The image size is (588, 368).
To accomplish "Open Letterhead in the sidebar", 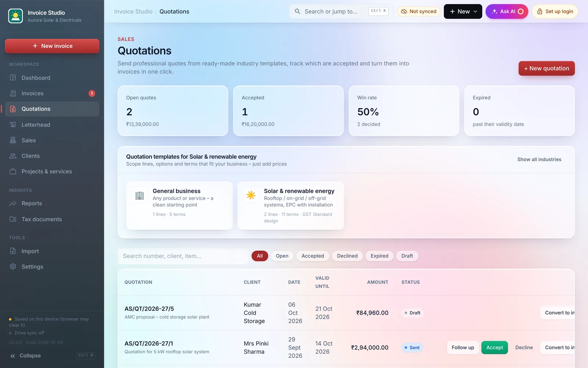I will 52,125.
